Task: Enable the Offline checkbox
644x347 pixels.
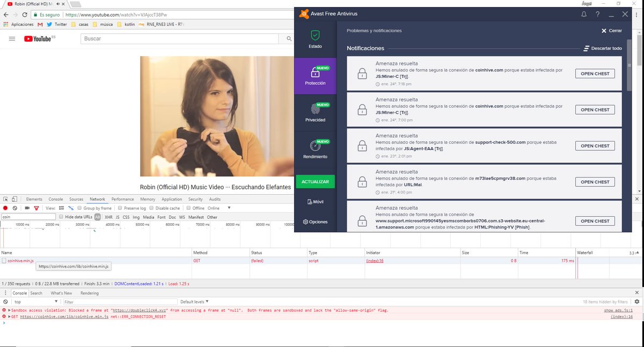Action: (x=188, y=208)
